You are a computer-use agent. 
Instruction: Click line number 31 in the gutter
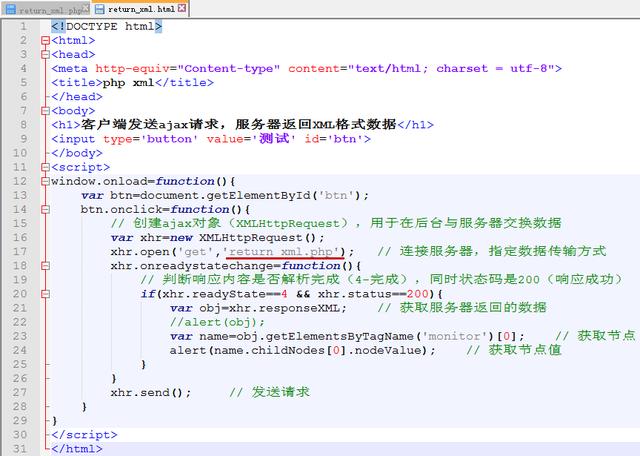20,449
